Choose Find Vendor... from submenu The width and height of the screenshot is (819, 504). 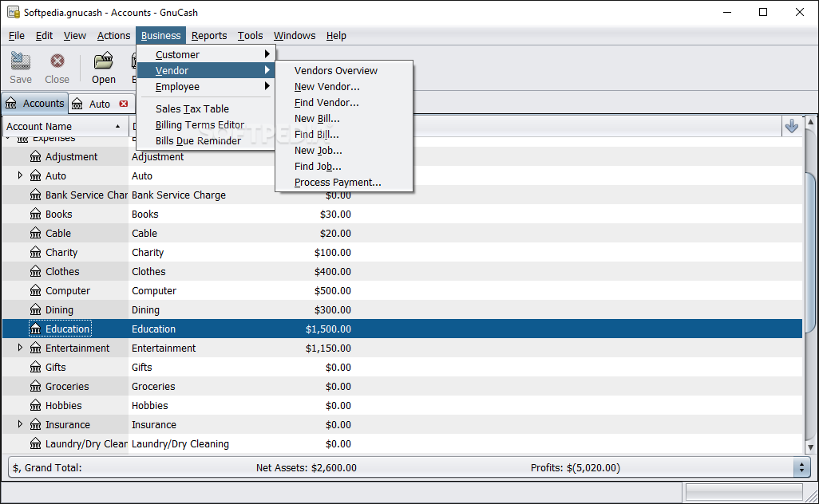344,103
